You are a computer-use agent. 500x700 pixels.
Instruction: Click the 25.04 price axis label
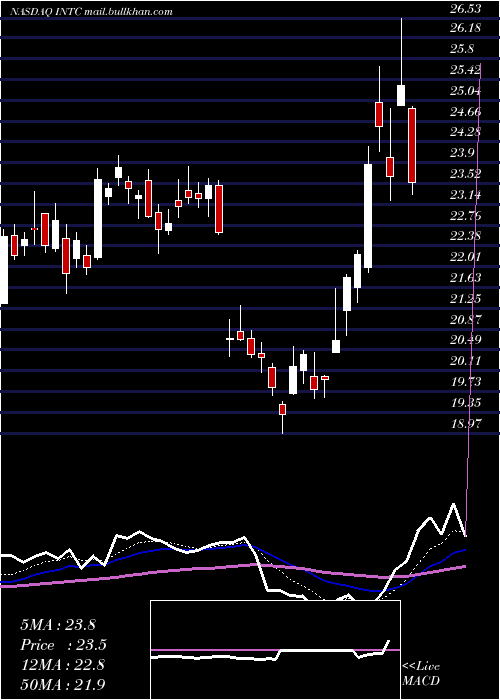(465, 91)
